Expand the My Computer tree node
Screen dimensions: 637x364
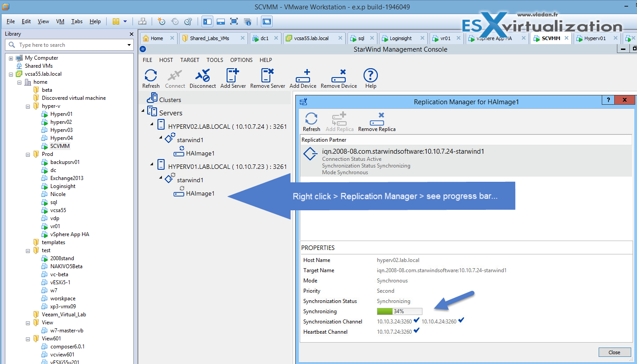[x=11, y=58]
